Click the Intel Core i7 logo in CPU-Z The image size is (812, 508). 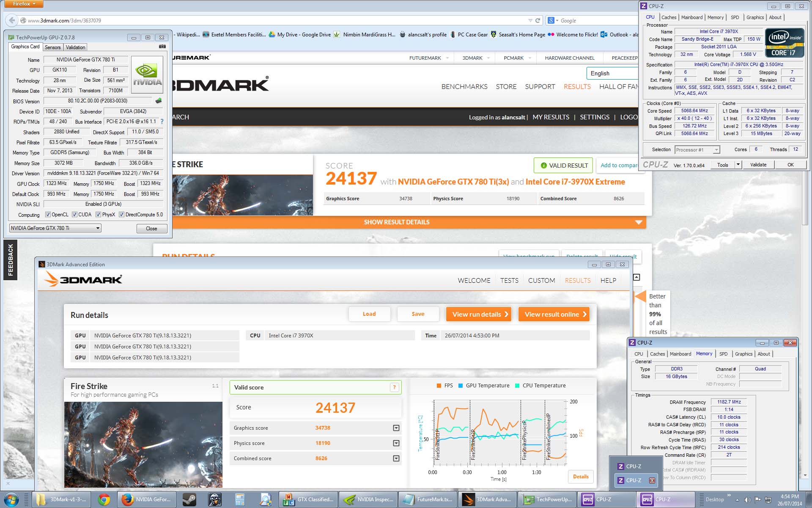pyautogui.click(x=784, y=43)
